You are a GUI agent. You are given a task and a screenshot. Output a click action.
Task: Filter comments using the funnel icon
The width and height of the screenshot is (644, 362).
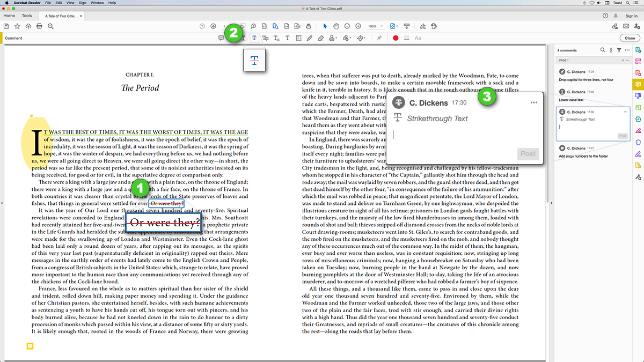point(619,50)
